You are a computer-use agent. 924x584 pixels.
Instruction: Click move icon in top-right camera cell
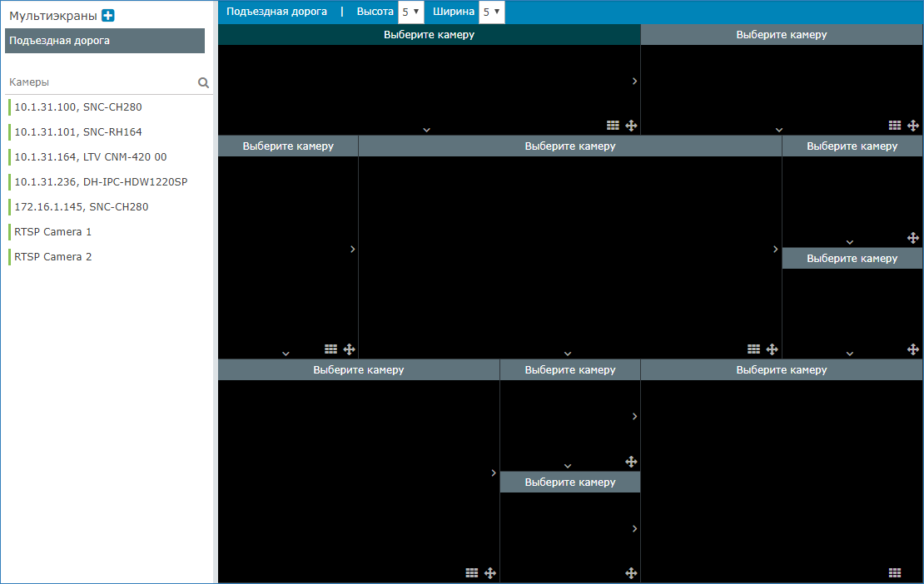click(913, 126)
